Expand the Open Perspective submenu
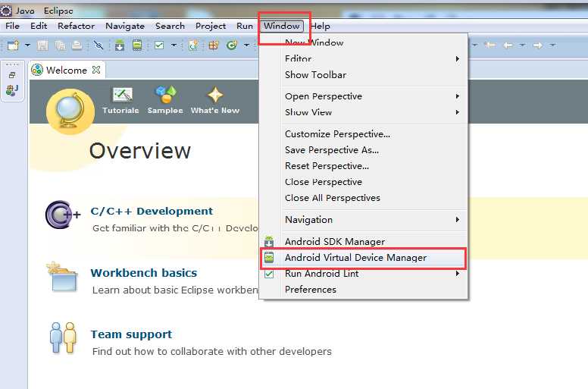588x389 pixels. pos(363,96)
